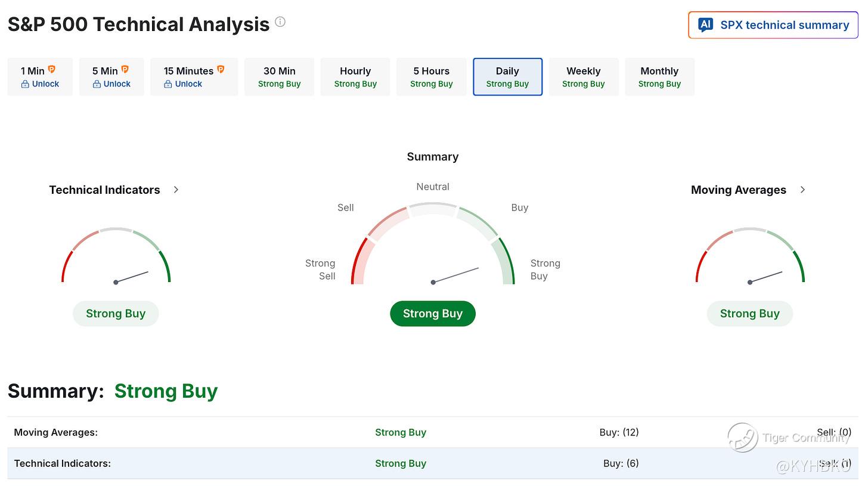868x486 pixels.
Task: Select the 5 Min timeframe tab
Action: (111, 77)
